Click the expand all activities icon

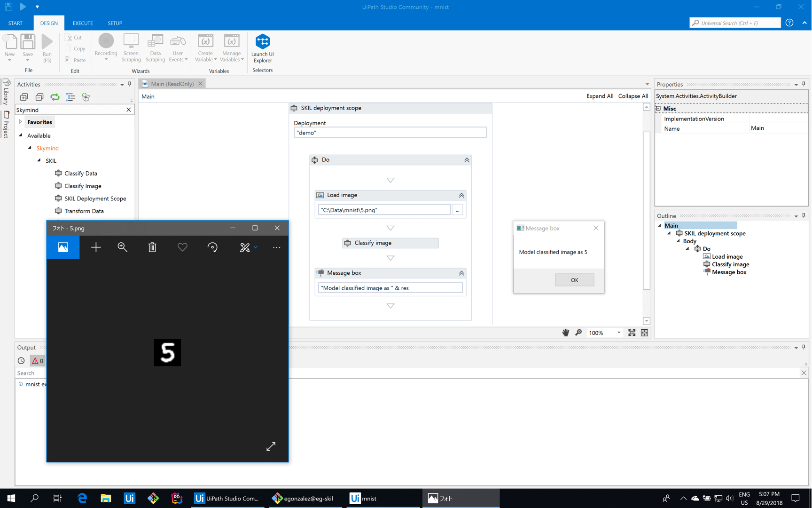(24, 97)
